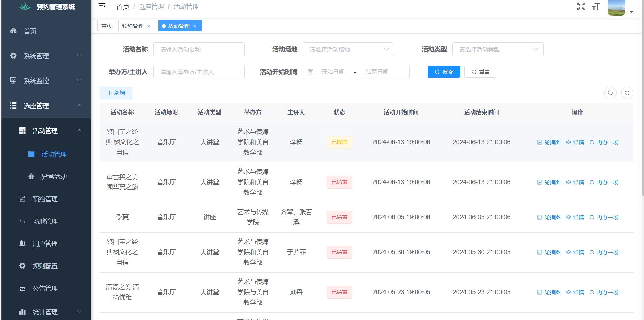Click the calendar icon in the date range
This screenshot has height=320, width=644.
[x=311, y=72]
